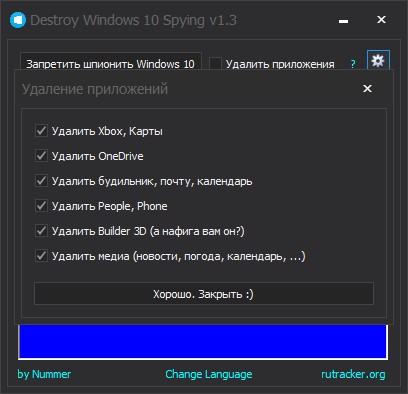Uncheck Удалить Builder 3D checkbox

click(41, 231)
